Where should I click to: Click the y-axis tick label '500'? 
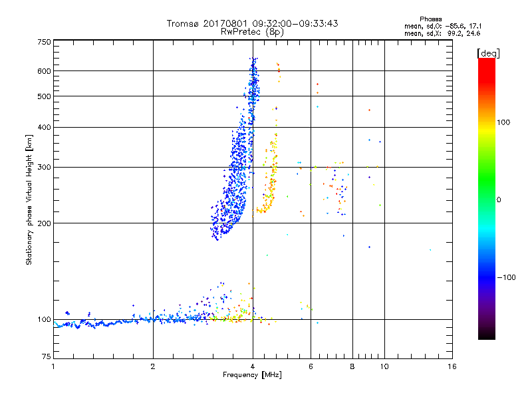click(x=45, y=96)
